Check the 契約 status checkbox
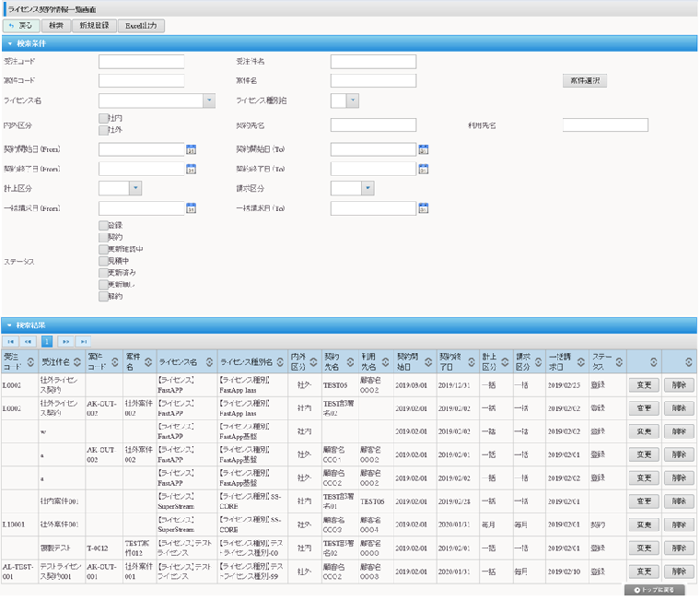 coord(103,237)
